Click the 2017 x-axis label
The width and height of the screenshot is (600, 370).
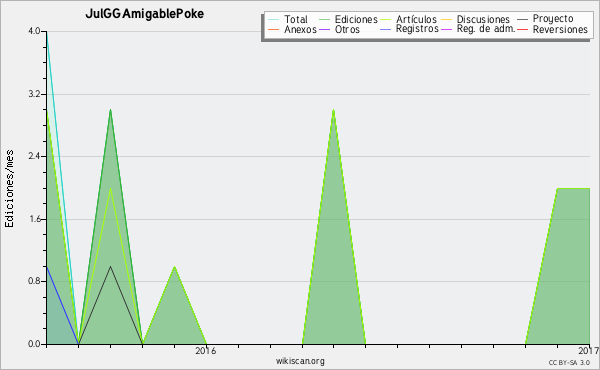click(589, 350)
